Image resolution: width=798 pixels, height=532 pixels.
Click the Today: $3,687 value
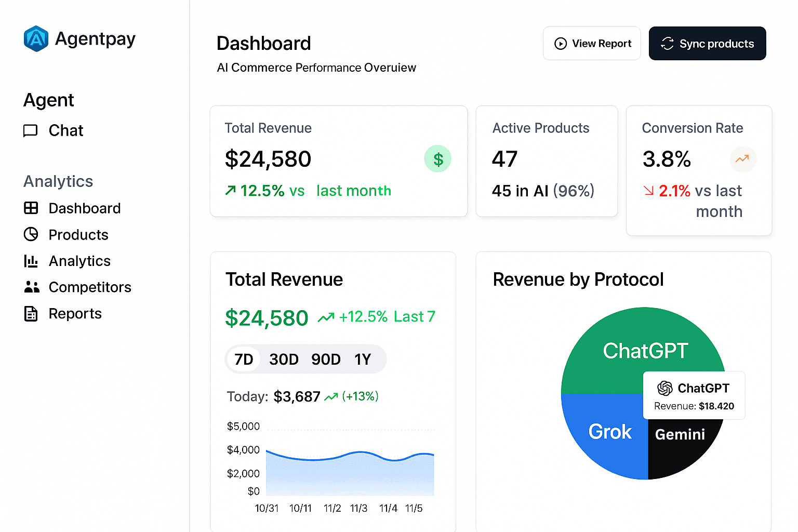coord(297,397)
